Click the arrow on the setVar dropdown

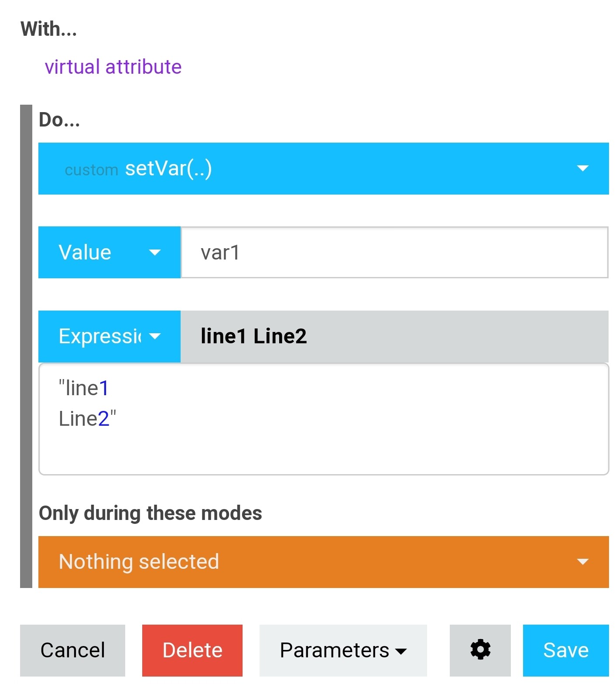583,168
